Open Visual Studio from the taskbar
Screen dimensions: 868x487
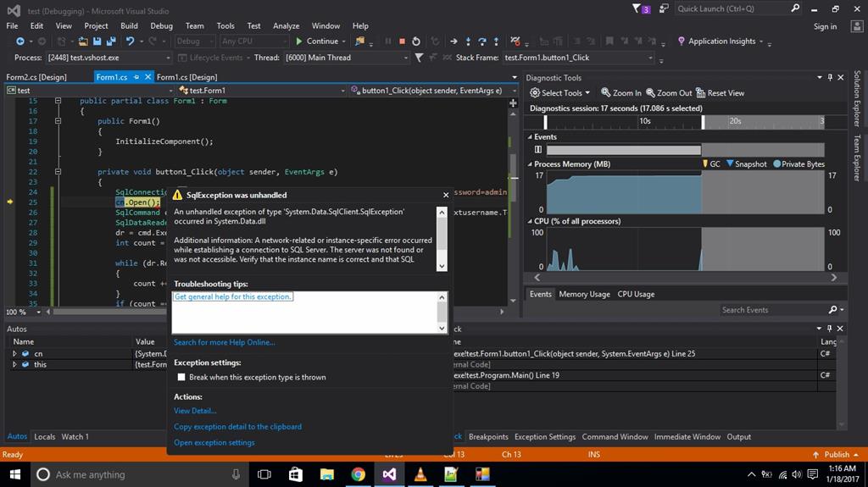[x=389, y=474]
